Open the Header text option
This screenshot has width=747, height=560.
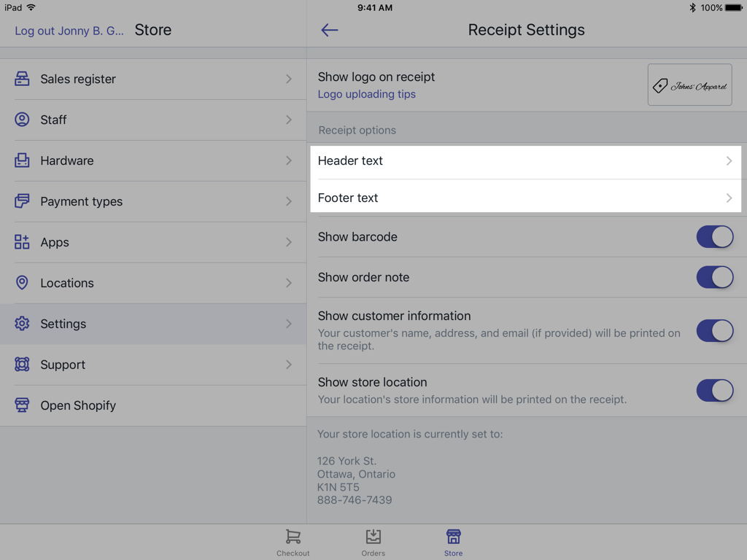tap(525, 161)
